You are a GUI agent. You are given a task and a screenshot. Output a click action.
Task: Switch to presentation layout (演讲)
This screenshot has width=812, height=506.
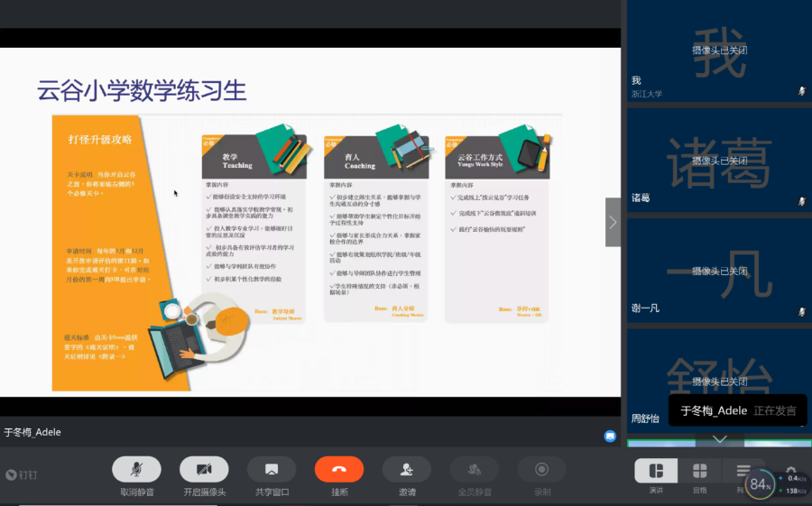(656, 471)
